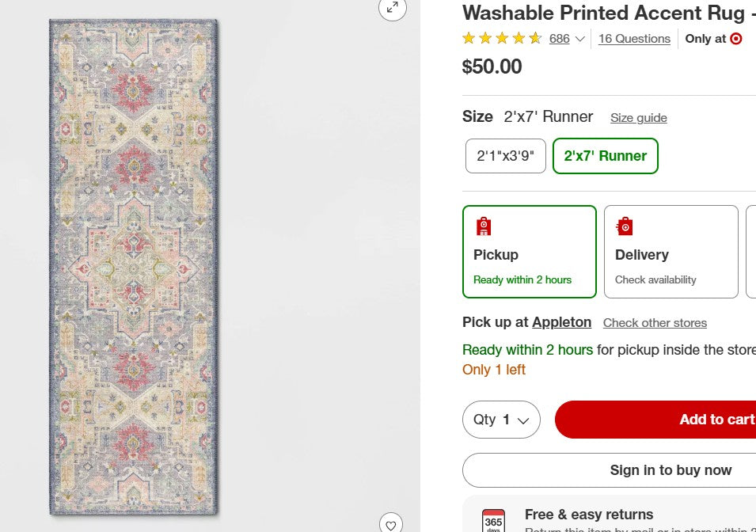Open the Qty quantity dropdown

501,420
